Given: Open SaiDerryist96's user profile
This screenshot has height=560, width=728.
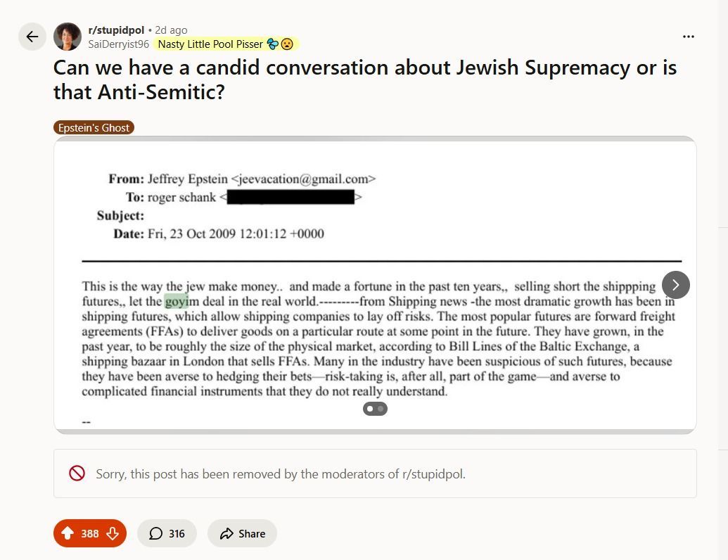Looking at the screenshot, I should 118,44.
